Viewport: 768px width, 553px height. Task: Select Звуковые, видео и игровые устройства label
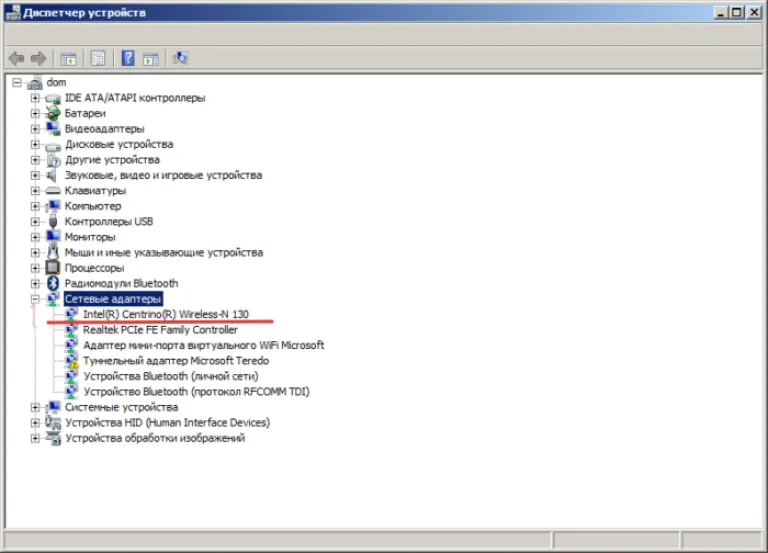(x=164, y=175)
